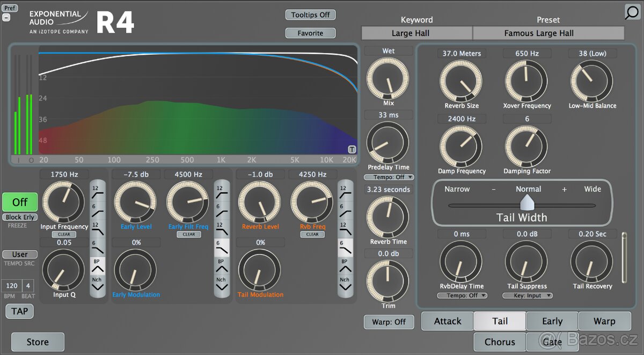Switch to the Early tab
This screenshot has width=644, height=355.
pyautogui.click(x=552, y=321)
